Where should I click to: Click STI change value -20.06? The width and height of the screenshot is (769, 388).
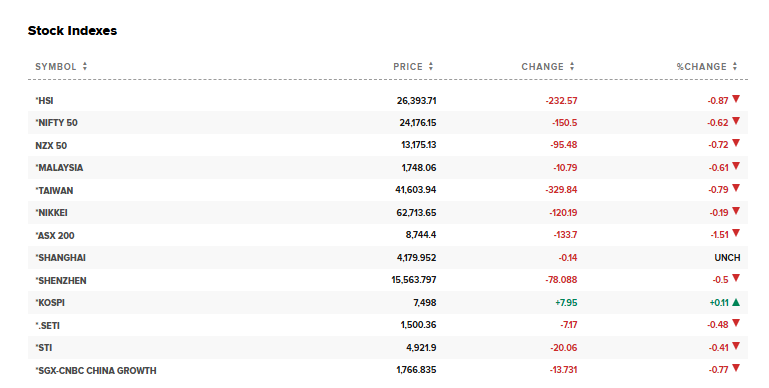(x=564, y=348)
